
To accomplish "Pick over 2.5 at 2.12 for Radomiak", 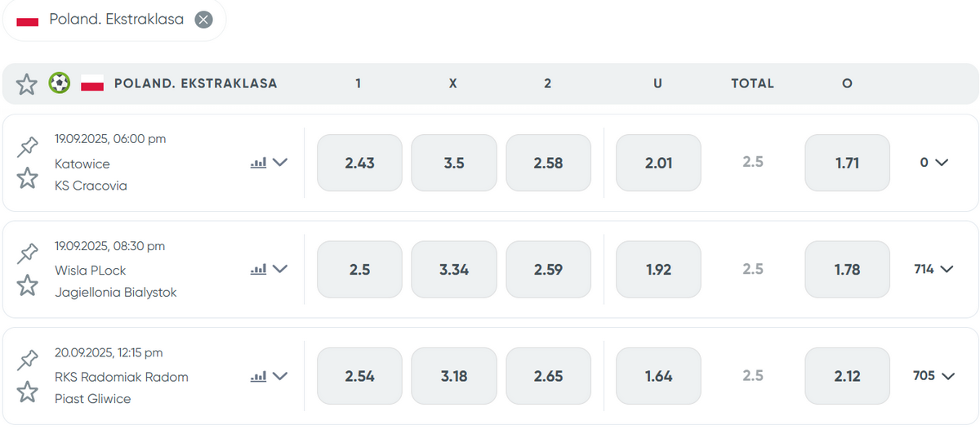I will 847,376.
